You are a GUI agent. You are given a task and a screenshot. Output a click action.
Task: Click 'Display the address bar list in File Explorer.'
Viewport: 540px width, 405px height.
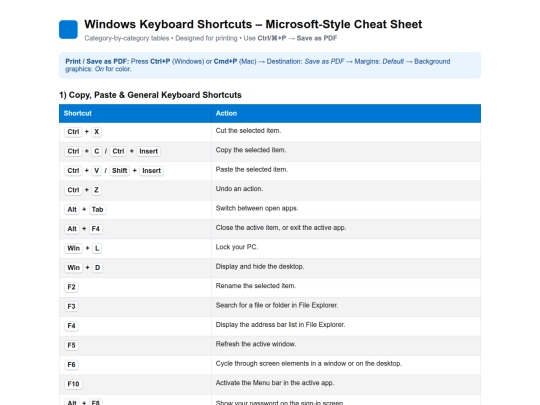pyautogui.click(x=280, y=324)
